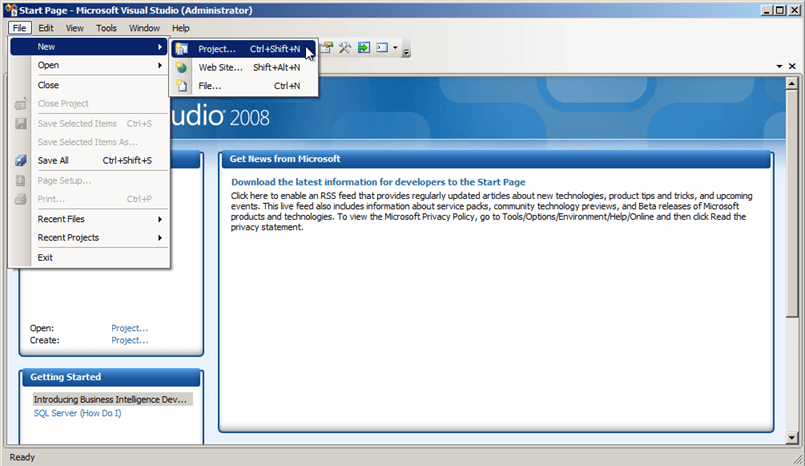Expand the Recent Projects submenu
805x466 pixels.
point(89,238)
